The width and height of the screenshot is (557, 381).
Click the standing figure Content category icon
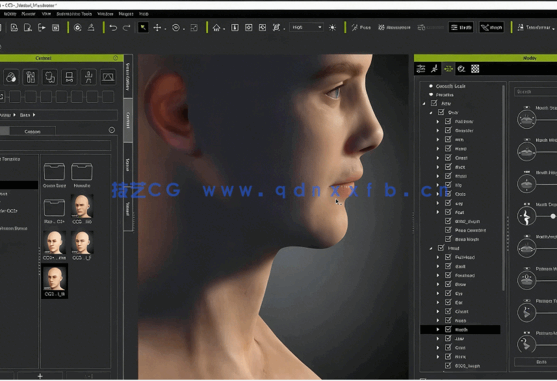[88, 77]
